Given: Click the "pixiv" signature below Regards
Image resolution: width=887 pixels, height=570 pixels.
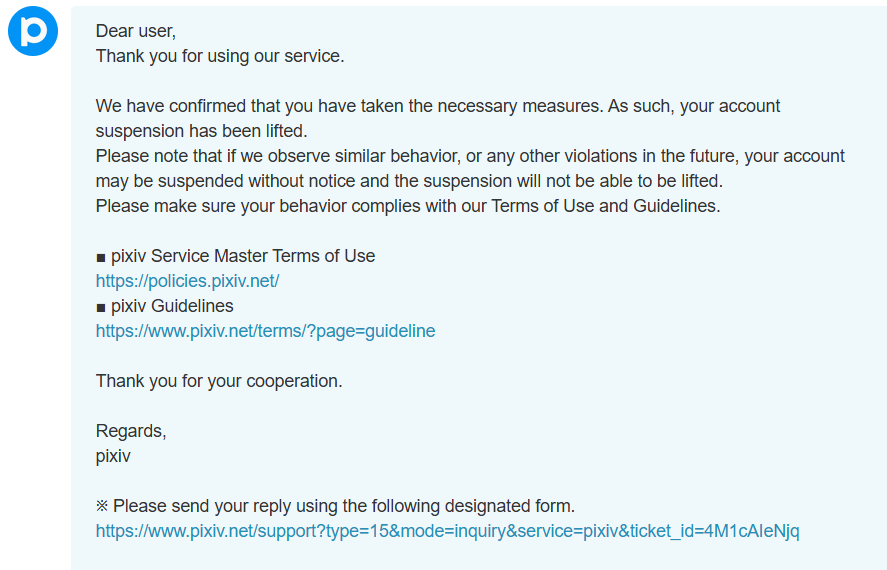Looking at the screenshot, I should tap(113, 456).
